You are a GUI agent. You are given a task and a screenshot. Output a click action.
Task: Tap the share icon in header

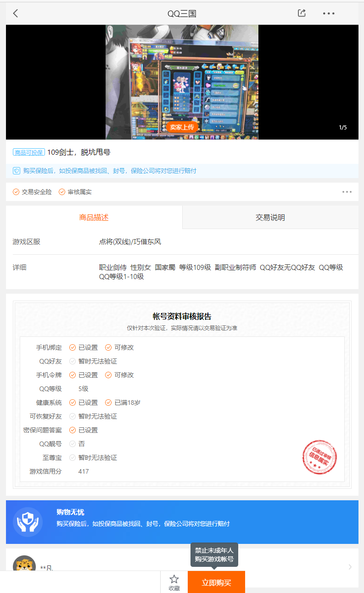pos(302,13)
